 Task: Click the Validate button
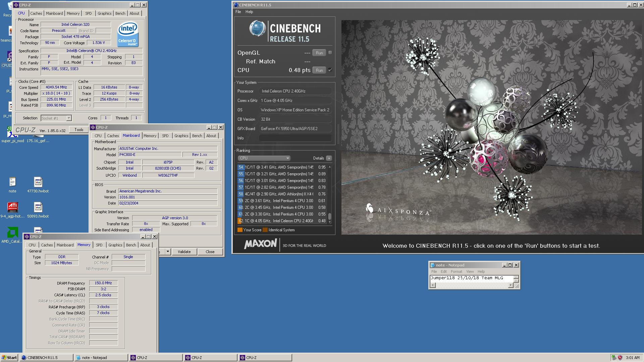[184, 252]
